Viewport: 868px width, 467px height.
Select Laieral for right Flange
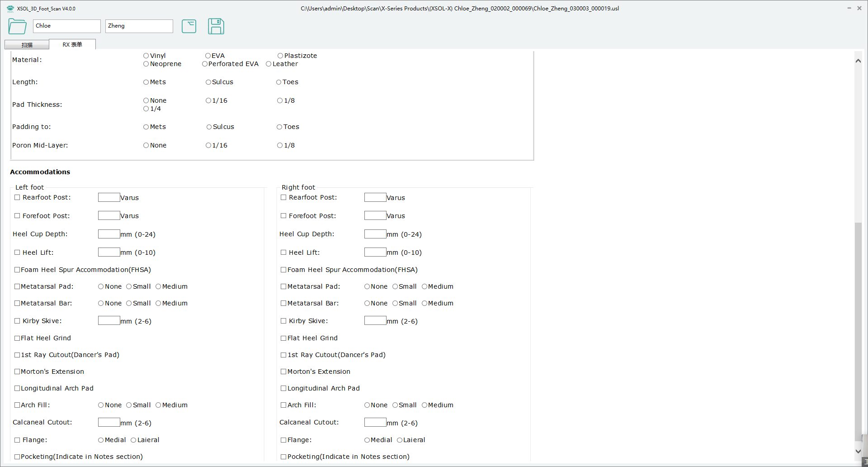point(400,440)
